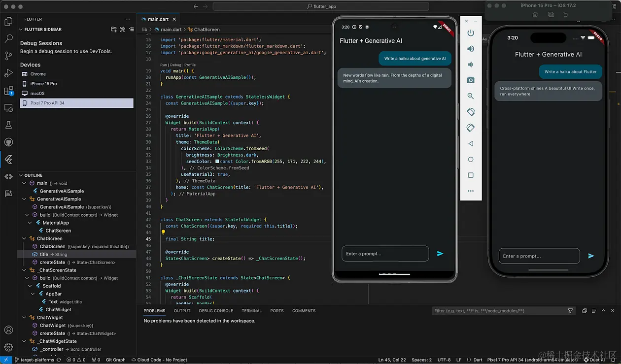The height and width of the screenshot is (364, 621).
Task: Click the tools icon in Flutter Sidebar header
Action: (x=123, y=30)
